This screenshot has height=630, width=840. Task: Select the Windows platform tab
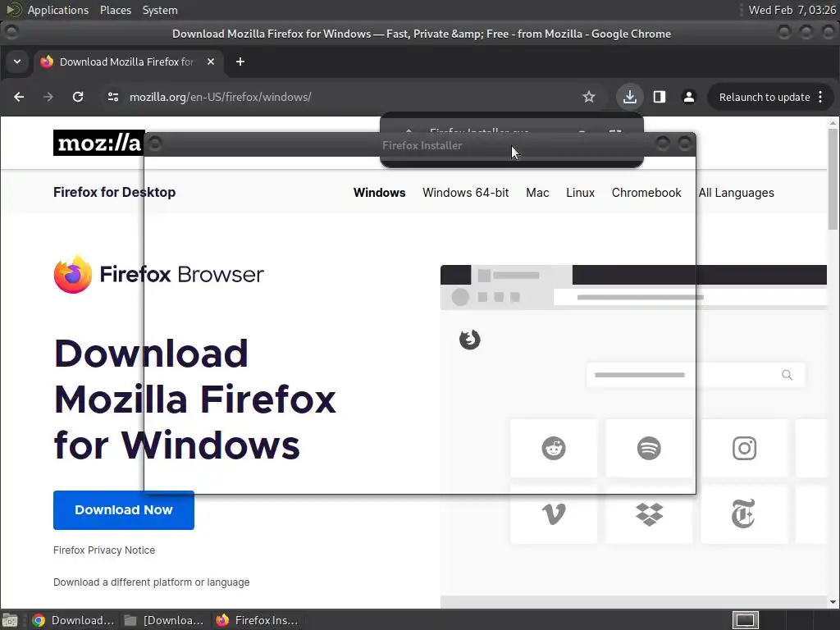click(379, 192)
